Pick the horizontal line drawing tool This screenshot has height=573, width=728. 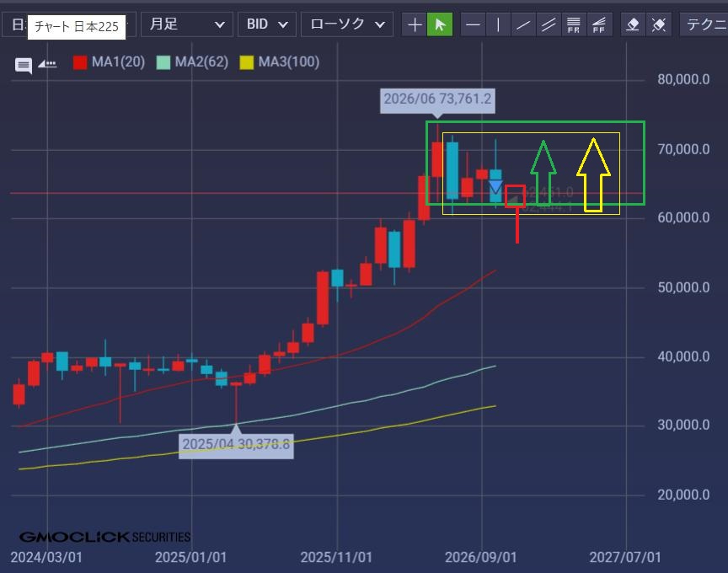pyautogui.click(x=473, y=24)
